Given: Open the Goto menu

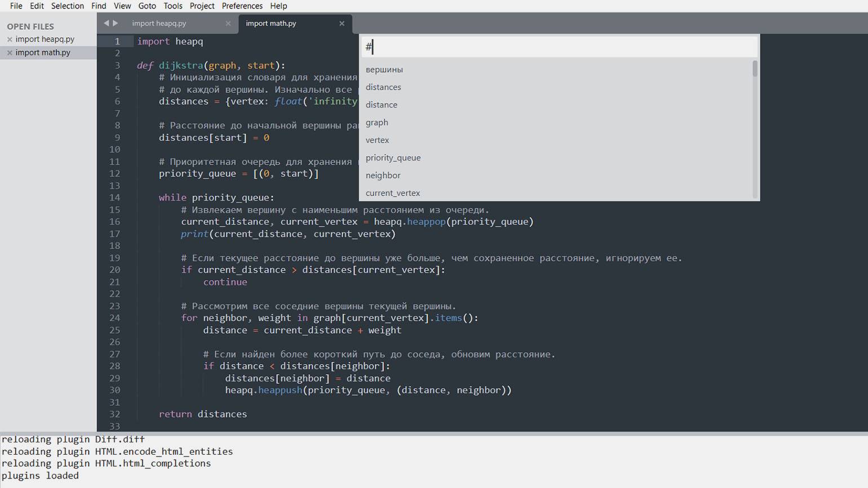Looking at the screenshot, I should click(x=147, y=6).
